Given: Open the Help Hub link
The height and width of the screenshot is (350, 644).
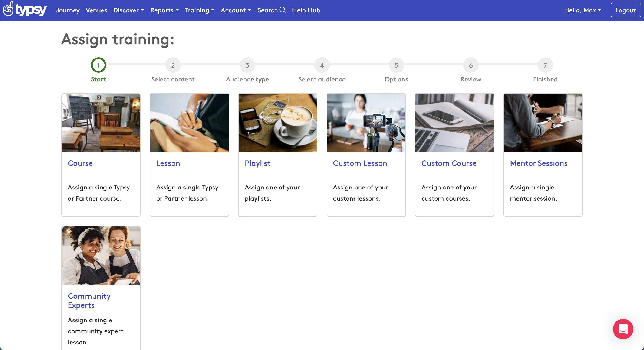Looking at the screenshot, I should (x=306, y=10).
